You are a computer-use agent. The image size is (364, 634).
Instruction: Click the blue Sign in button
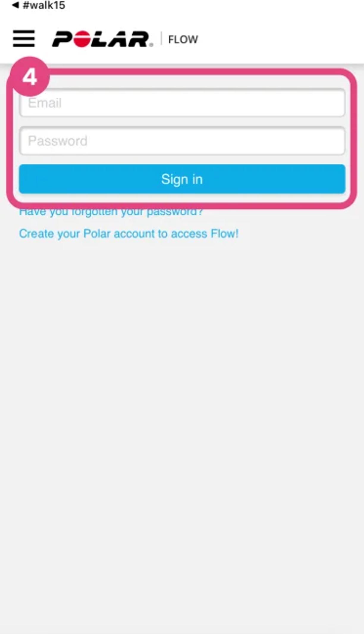[x=182, y=179]
